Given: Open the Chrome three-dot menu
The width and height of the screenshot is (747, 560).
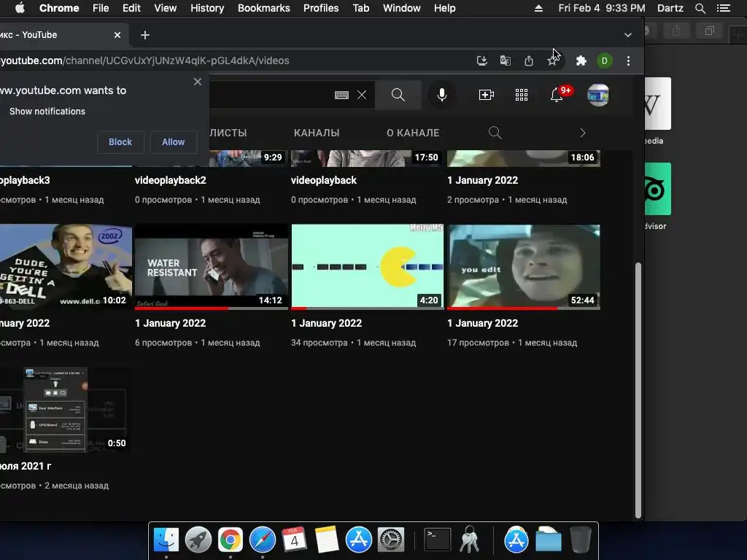Looking at the screenshot, I should coord(628,61).
